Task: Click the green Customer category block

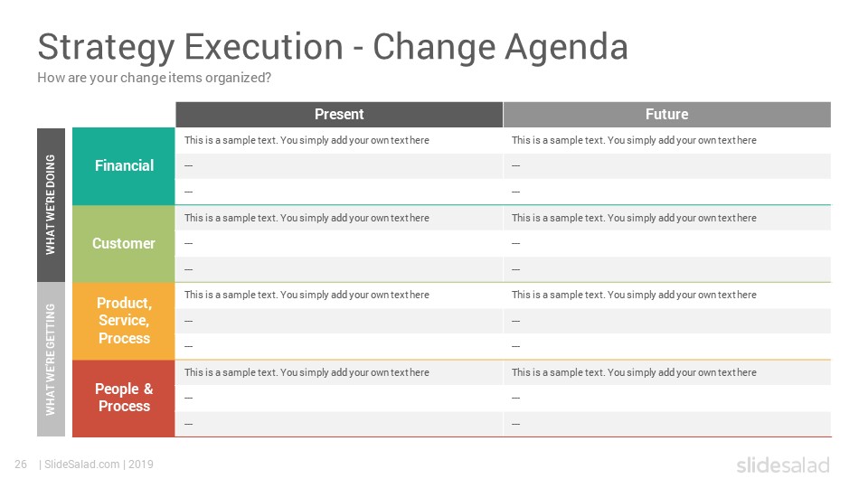Action: point(124,244)
